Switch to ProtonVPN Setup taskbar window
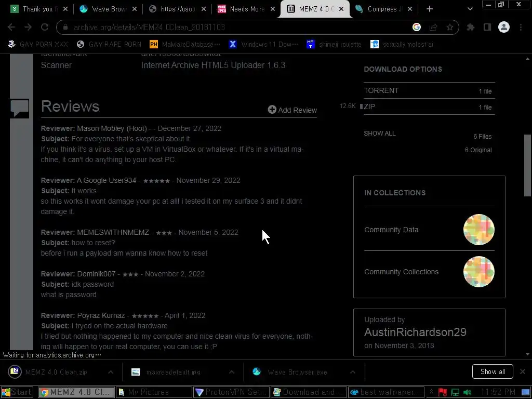 [x=232, y=392]
